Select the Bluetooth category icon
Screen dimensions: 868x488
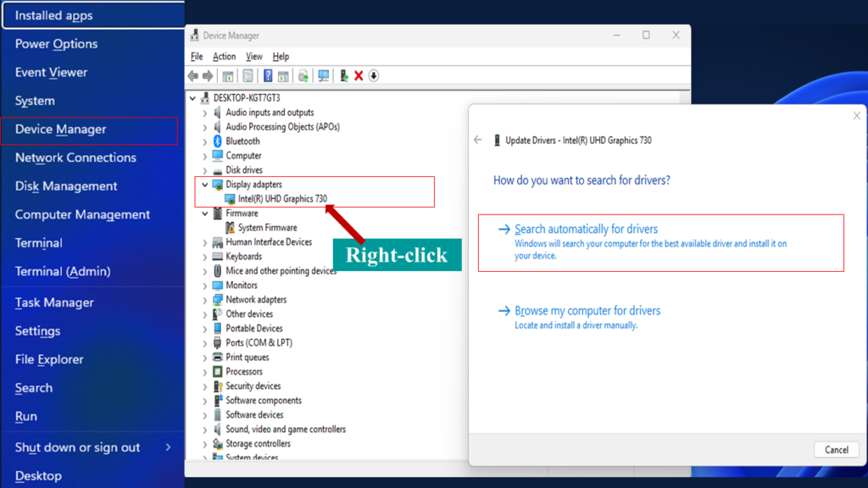point(218,141)
